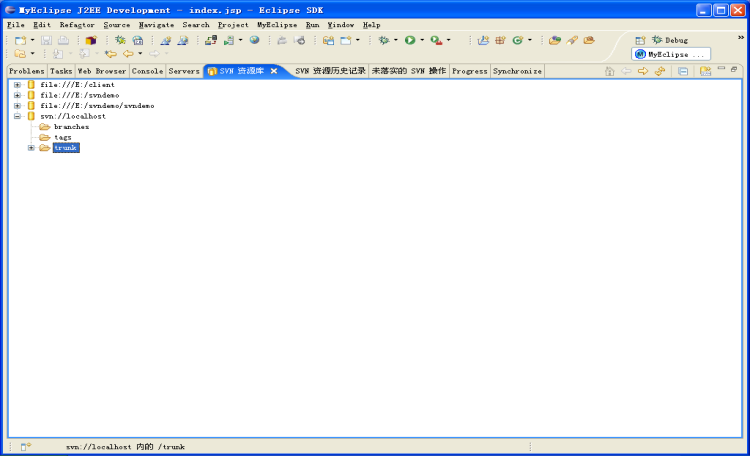This screenshot has width=750, height=456.
Task: Open the Servers tab
Action: tap(184, 71)
